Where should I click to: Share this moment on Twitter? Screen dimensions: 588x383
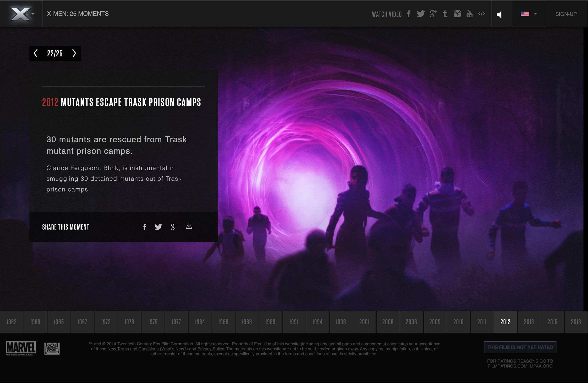tap(158, 227)
